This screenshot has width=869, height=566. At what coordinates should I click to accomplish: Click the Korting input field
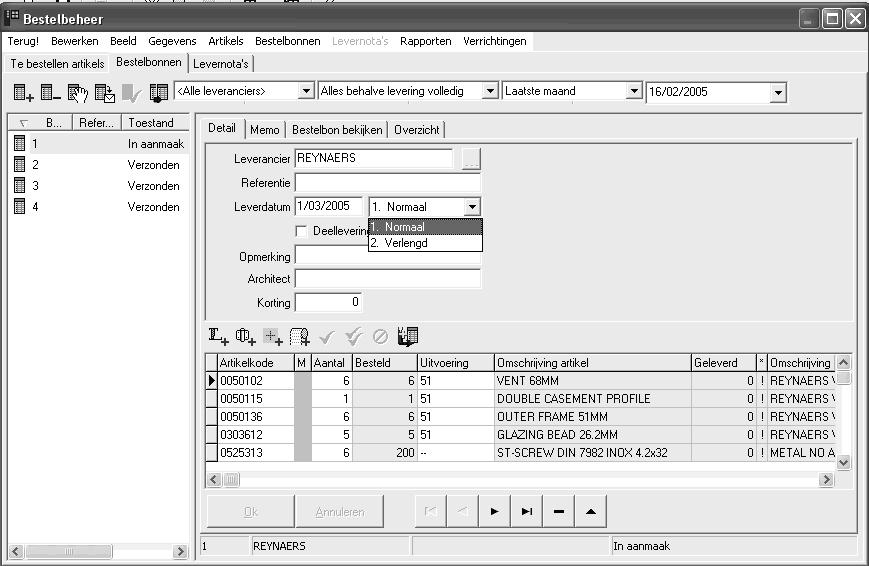[328, 303]
